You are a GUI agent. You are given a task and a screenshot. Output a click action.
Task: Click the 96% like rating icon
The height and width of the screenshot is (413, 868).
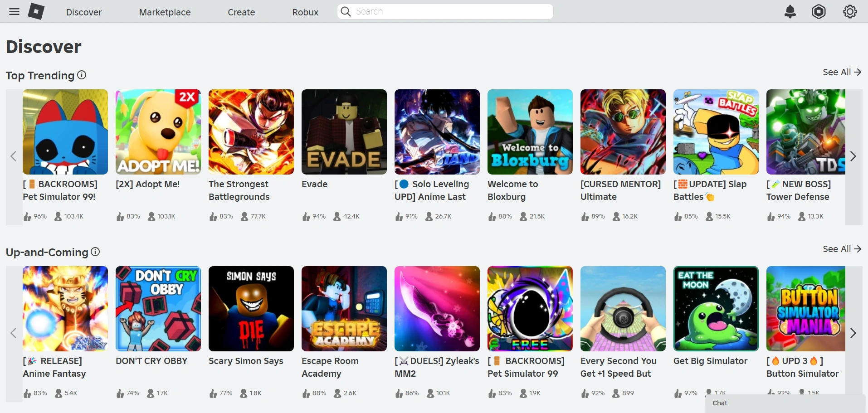tap(27, 217)
